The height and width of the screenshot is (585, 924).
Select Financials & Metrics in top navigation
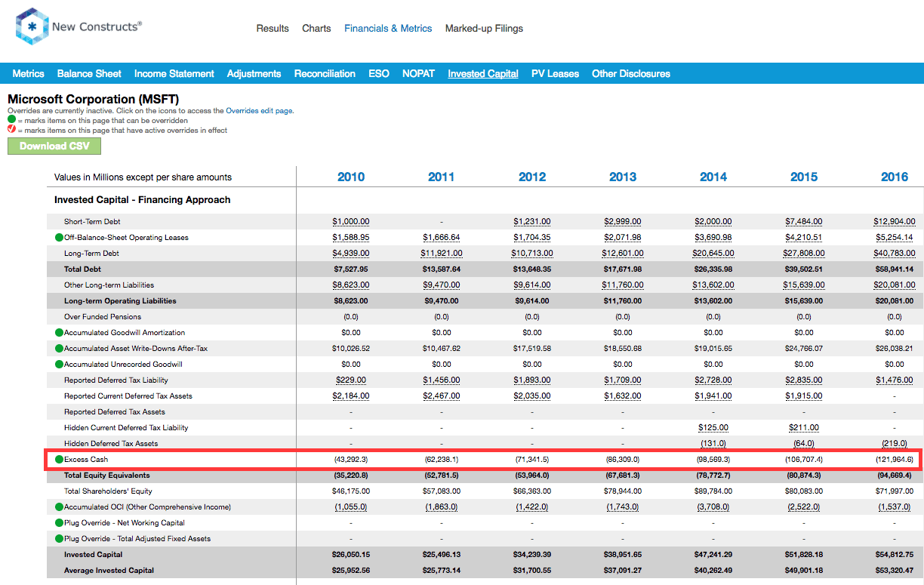tap(388, 28)
